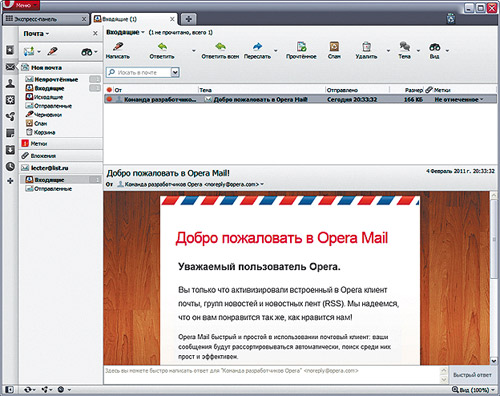The width and height of the screenshot is (500, 396).
Task: Open the widgets sidebar icon
Action: click(10, 100)
